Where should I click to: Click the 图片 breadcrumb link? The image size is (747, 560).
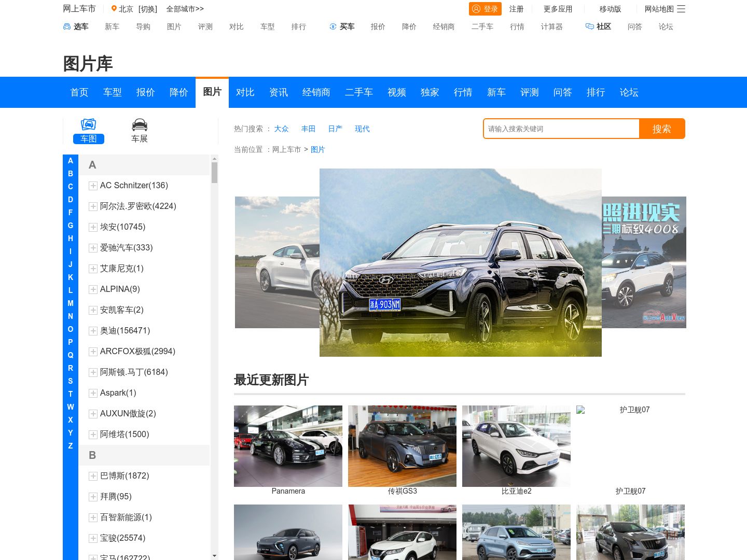[318, 149]
